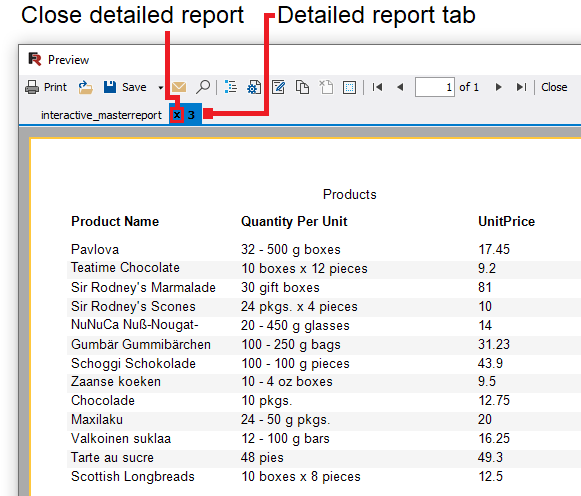Go to the first page
581x496 pixels.
(377, 87)
